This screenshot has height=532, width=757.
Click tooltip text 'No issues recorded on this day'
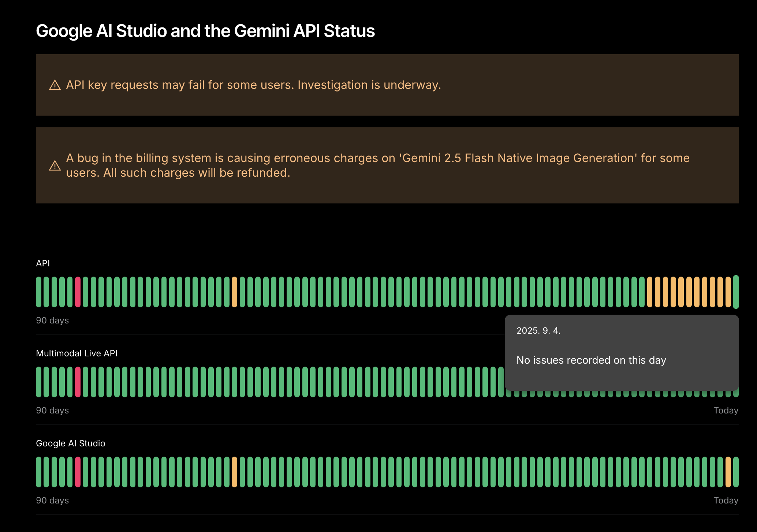point(591,360)
